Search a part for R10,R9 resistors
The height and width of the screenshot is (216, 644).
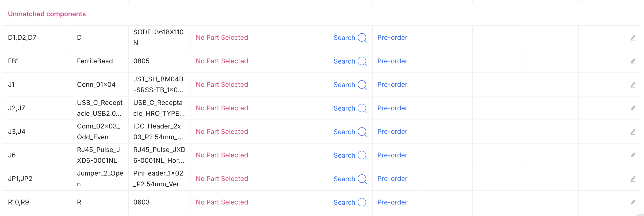pos(350,202)
